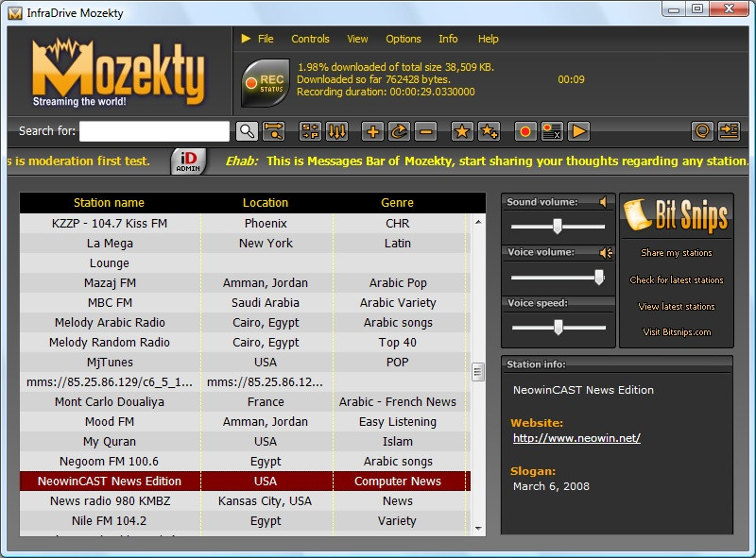Click the Voice speed slider handle
Viewport: 756px width, 558px height.
coord(558,328)
